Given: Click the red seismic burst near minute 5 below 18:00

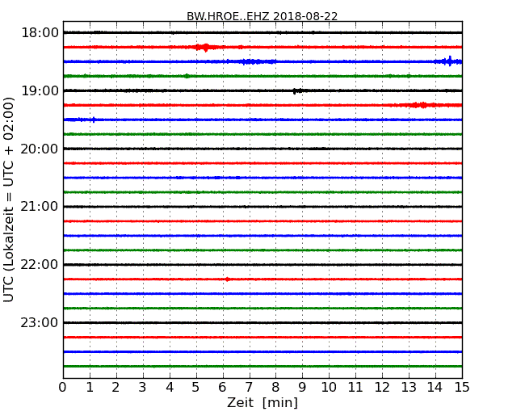Looking at the screenshot, I should coord(205,47).
